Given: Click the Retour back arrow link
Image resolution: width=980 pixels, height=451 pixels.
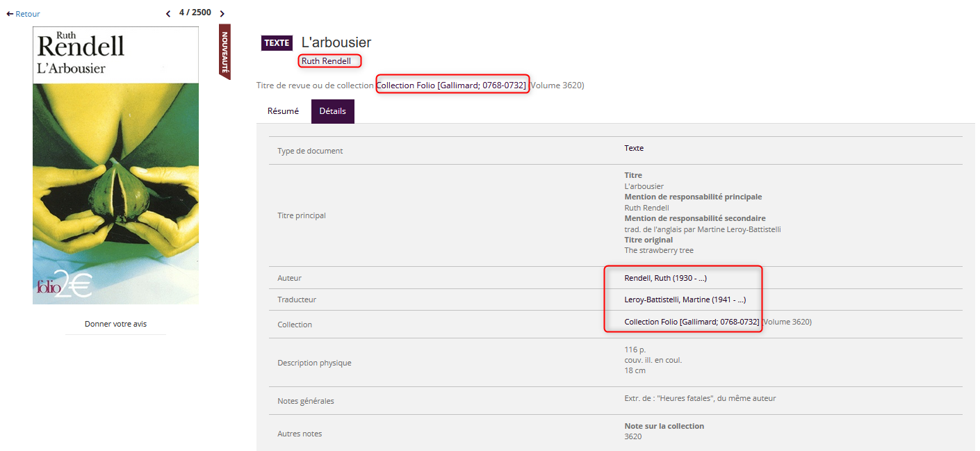Looking at the screenshot, I should 23,14.
